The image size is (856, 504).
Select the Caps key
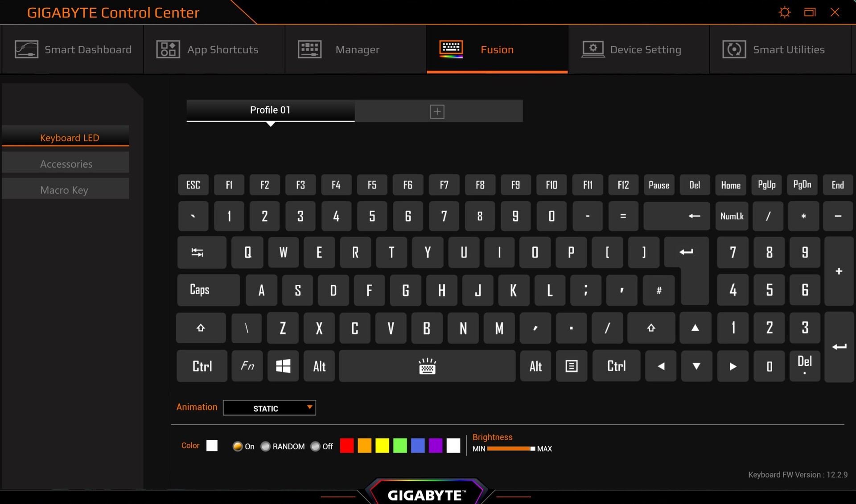pos(208,290)
